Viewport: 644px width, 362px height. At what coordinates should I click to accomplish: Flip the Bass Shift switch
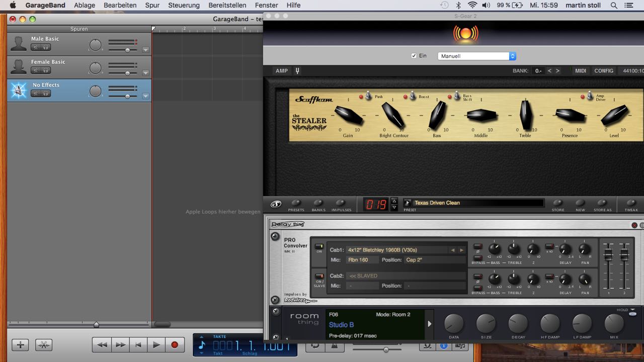[x=456, y=95]
